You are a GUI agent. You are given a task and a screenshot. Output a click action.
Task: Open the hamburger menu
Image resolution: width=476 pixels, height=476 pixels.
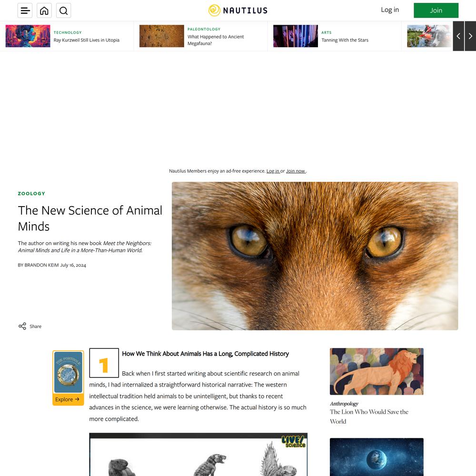[x=25, y=10]
